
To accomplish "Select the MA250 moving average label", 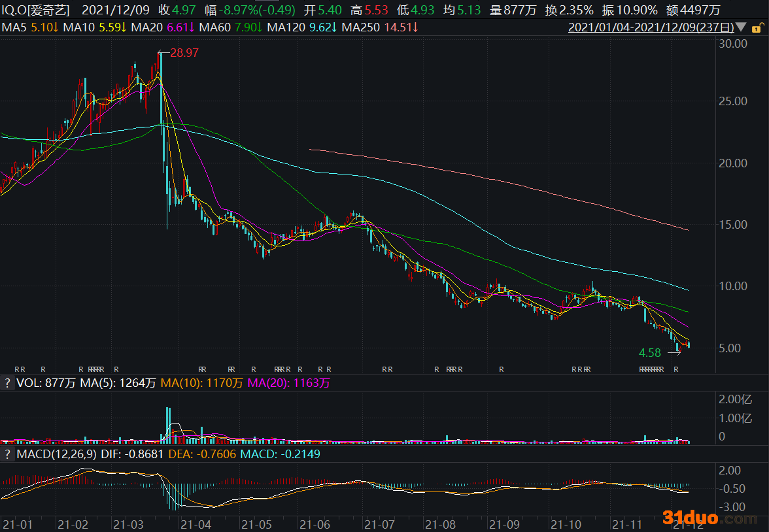I will click(x=379, y=28).
